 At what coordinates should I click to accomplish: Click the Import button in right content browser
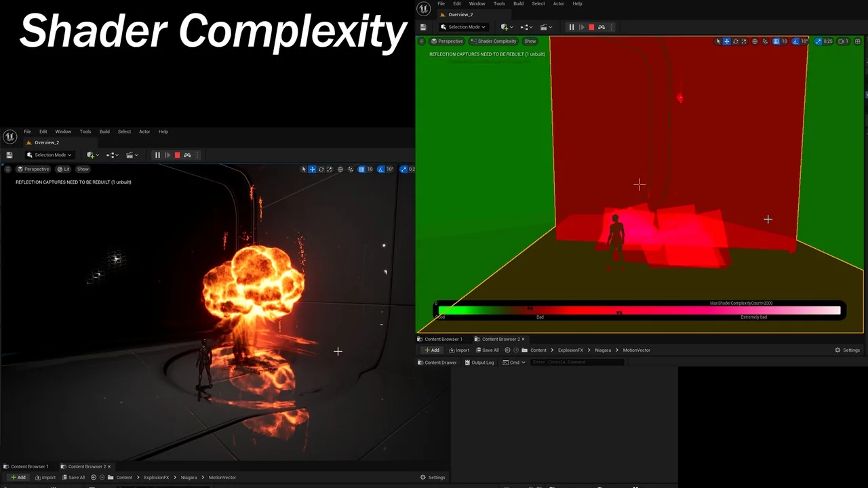459,350
